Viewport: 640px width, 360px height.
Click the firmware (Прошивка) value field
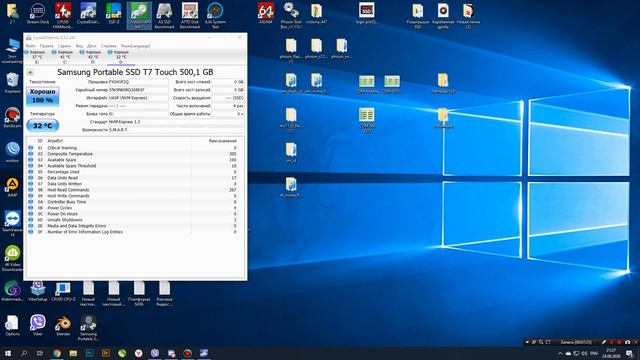(x=138, y=82)
